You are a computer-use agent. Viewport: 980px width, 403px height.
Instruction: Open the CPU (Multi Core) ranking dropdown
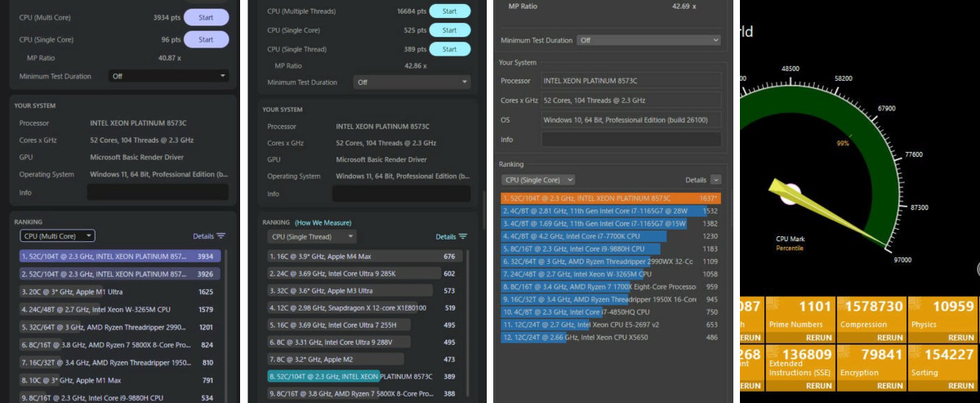pyautogui.click(x=57, y=236)
